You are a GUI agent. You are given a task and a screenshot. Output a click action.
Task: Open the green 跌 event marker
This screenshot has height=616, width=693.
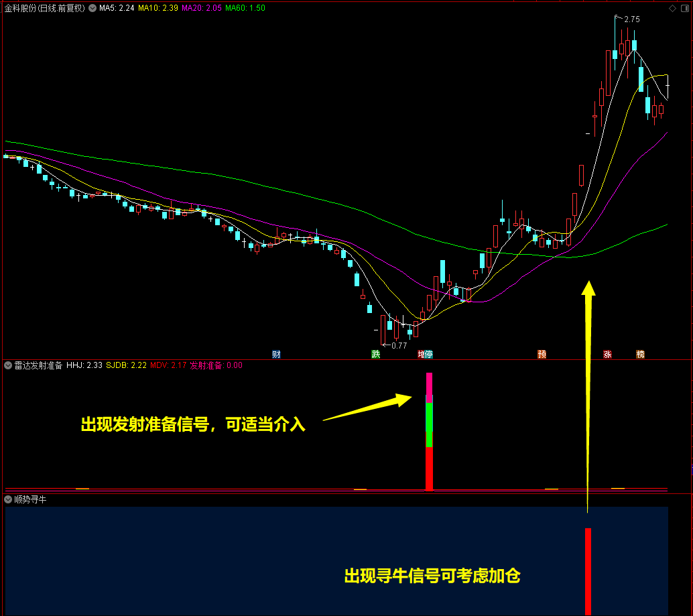[376, 354]
